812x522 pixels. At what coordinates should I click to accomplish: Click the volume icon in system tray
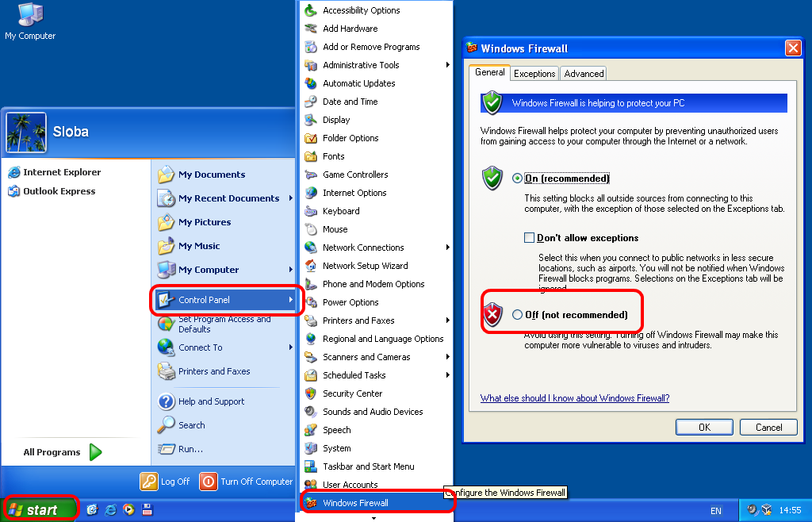pos(753,509)
